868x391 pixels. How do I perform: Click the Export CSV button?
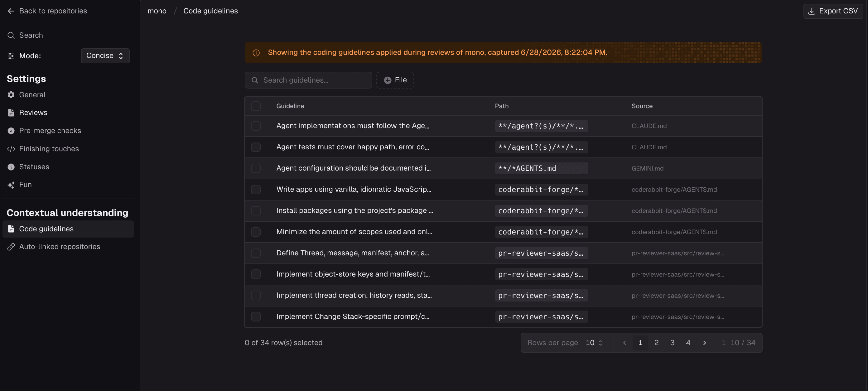point(833,11)
